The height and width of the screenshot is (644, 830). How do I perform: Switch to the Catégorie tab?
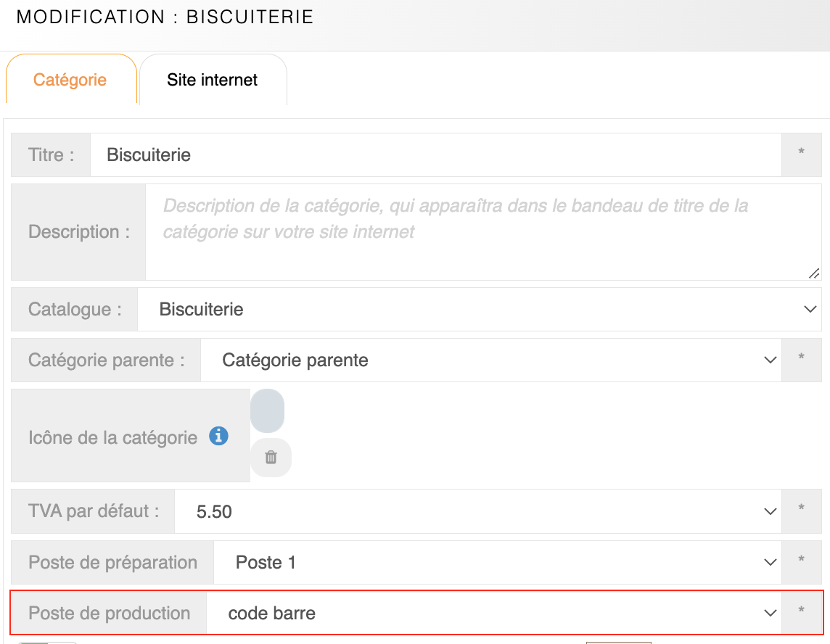(x=70, y=80)
